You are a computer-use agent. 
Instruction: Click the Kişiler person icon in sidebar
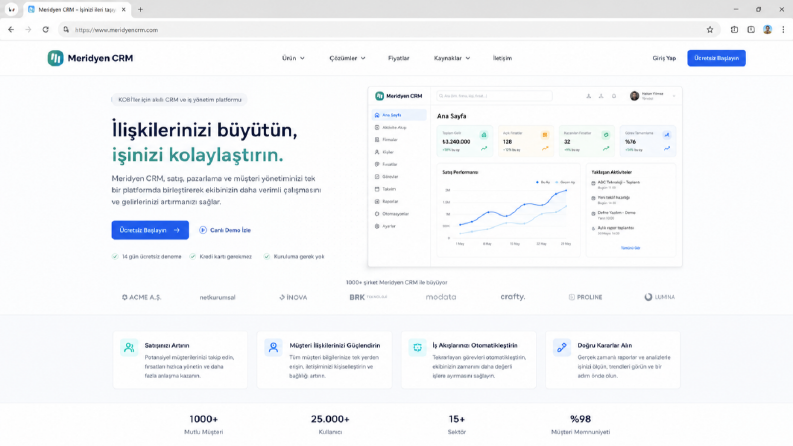[377, 152]
